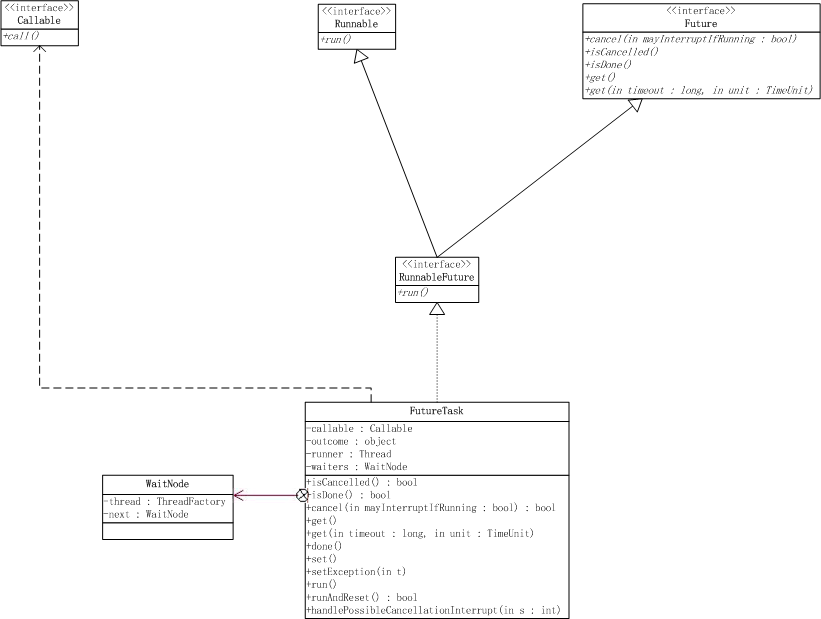The image size is (821, 619).
Task: Click the +isDone() method in Future interface
Action: click(609, 64)
